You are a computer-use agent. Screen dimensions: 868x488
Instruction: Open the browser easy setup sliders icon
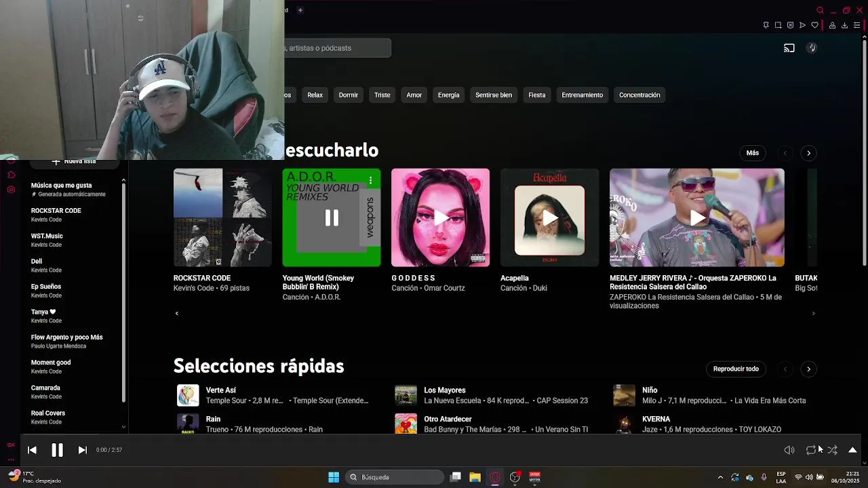point(856,25)
